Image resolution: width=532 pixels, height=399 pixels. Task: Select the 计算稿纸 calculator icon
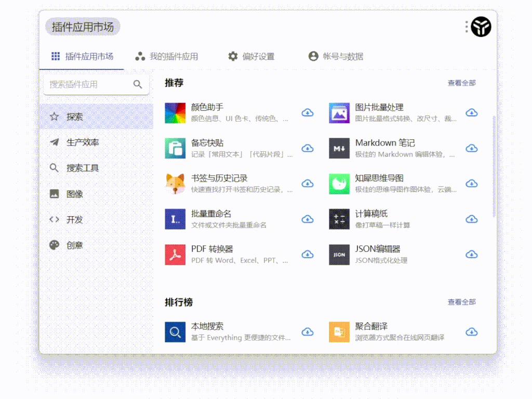(339, 219)
